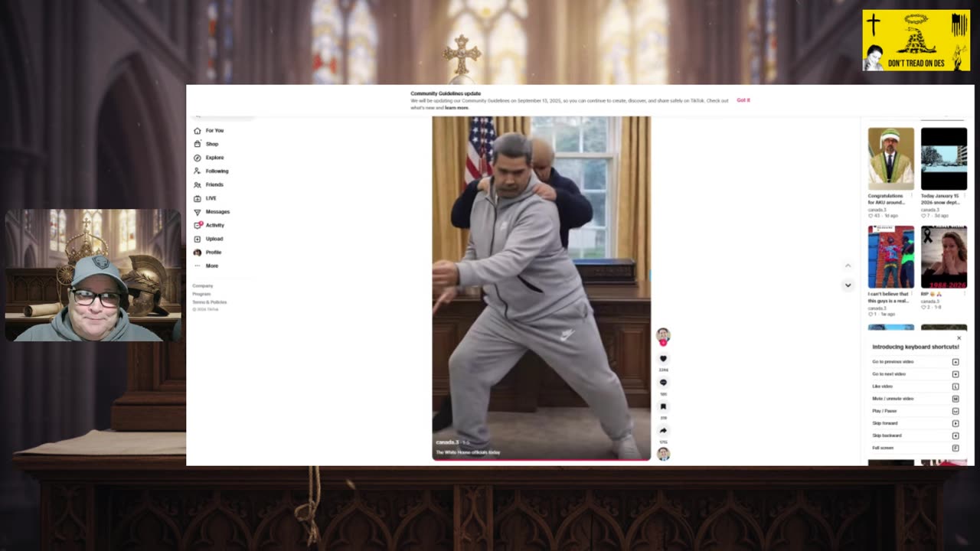Open Today January 15 snow video thumbnail
This screenshot has height=551, width=980.
pyautogui.click(x=943, y=158)
